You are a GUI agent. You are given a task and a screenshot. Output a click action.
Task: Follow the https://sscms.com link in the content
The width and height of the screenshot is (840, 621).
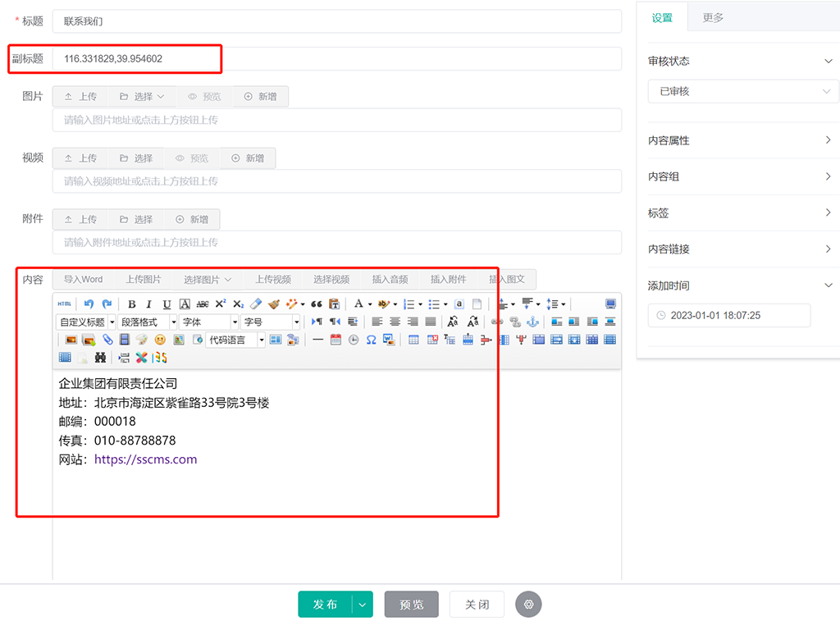click(x=145, y=459)
